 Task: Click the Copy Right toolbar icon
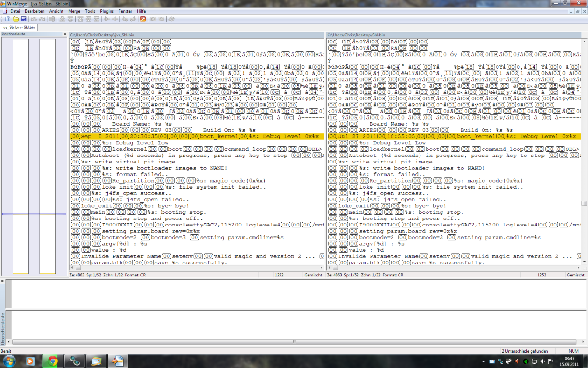coord(107,19)
